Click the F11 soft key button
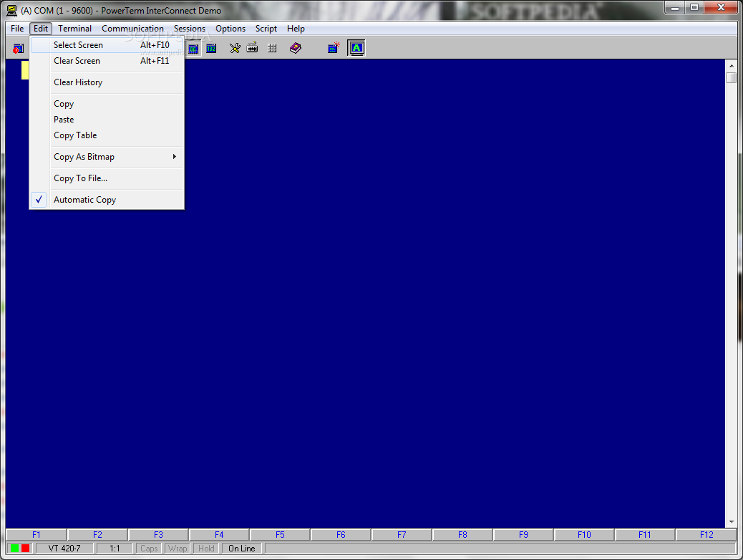 click(x=645, y=535)
